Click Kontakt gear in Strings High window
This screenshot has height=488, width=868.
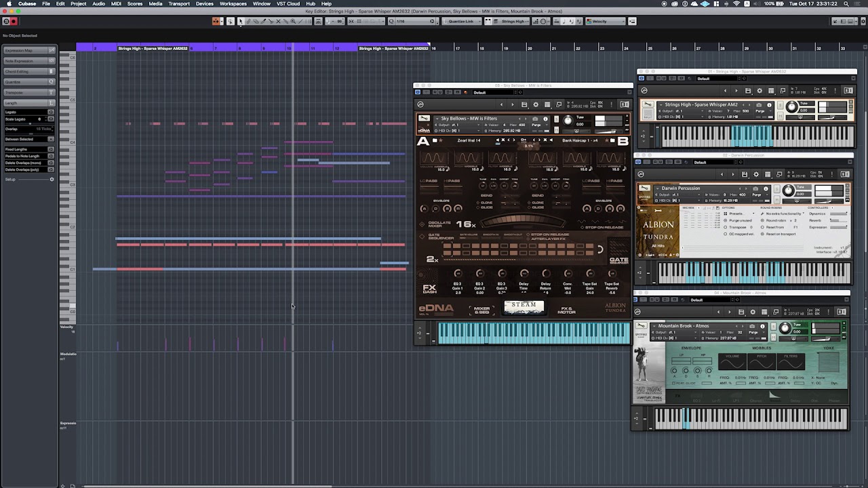759,91
